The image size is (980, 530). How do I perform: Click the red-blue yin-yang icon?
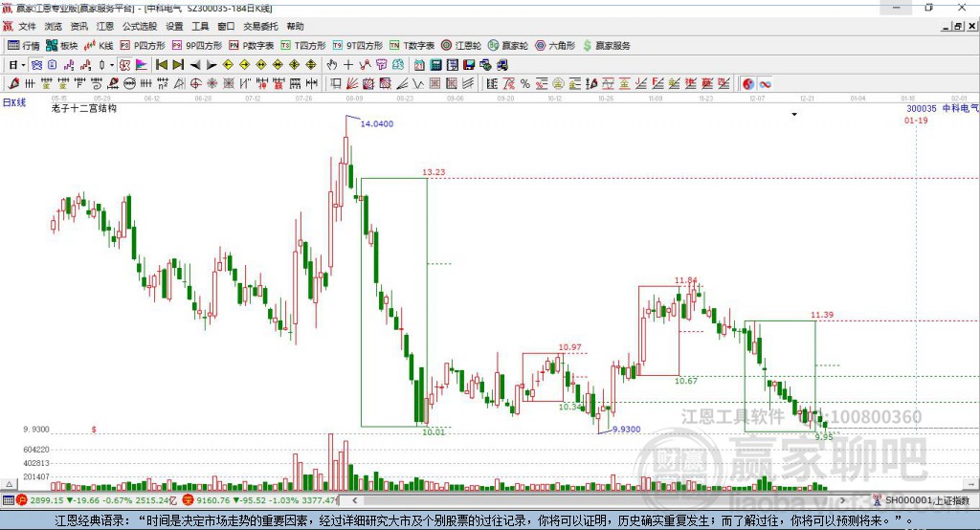coord(748,83)
